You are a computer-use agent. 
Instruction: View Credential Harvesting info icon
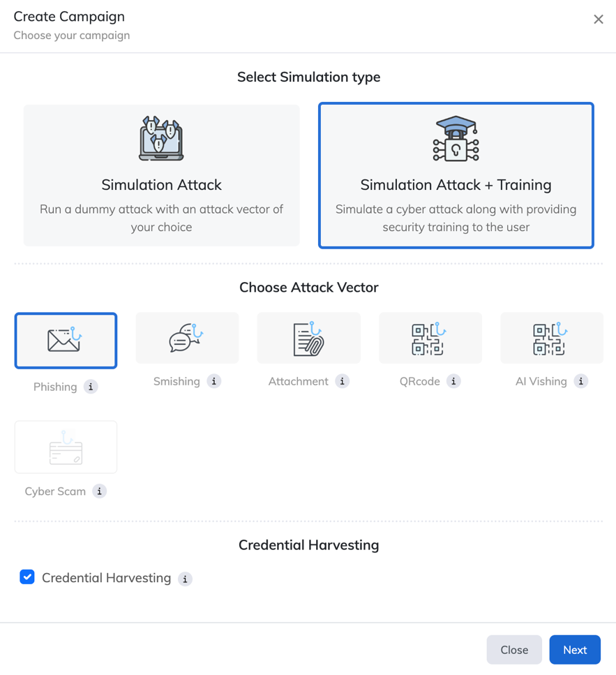coord(185,579)
